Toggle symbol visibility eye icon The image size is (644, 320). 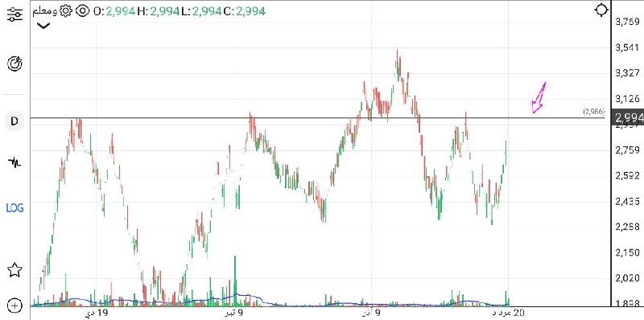click(83, 10)
